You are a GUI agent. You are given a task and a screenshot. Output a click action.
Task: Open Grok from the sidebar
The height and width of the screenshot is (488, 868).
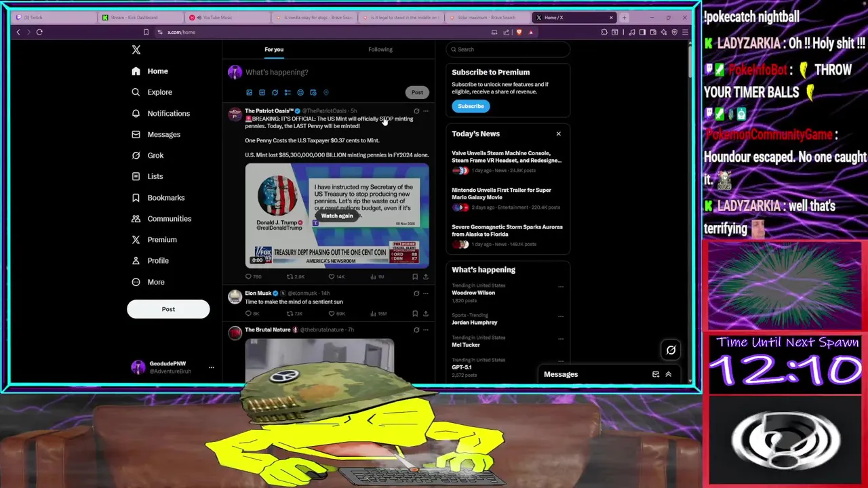pos(147,155)
